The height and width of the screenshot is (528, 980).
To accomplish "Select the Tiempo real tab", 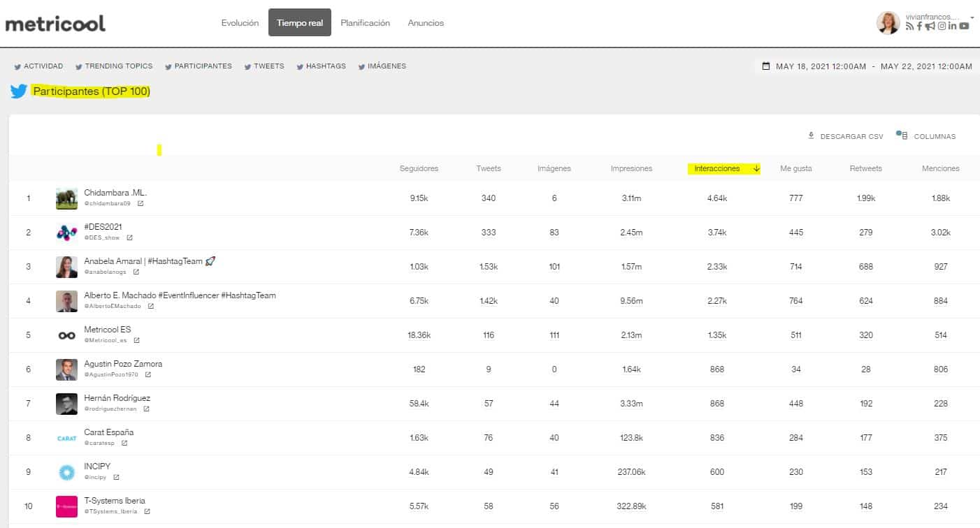I will click(x=300, y=22).
